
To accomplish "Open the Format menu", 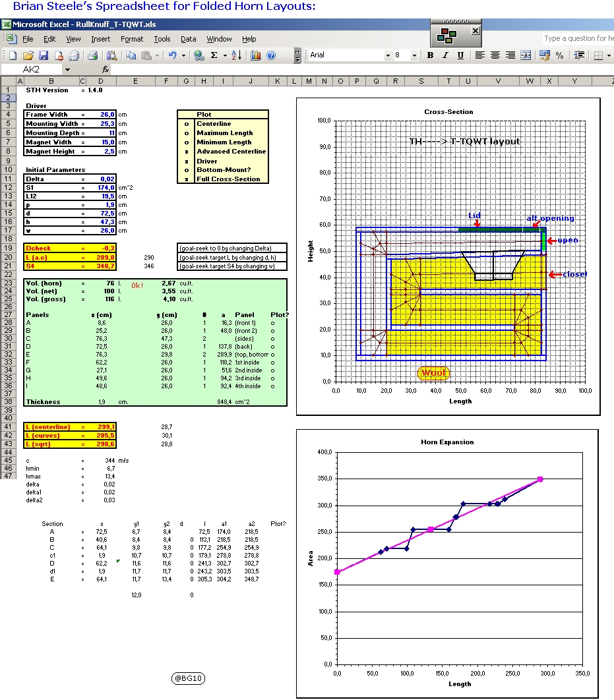I will point(132,39).
